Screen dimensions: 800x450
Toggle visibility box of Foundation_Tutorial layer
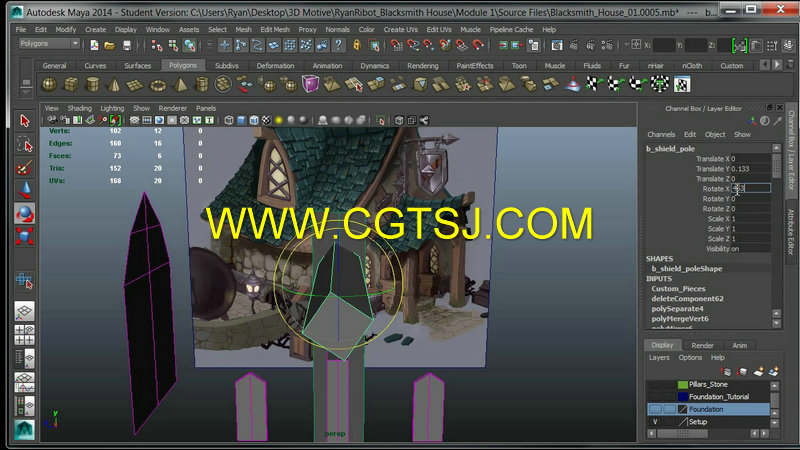655,396
